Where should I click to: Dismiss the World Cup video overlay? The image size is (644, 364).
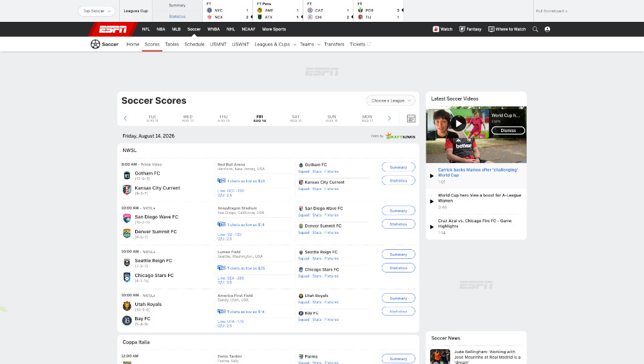click(x=508, y=130)
